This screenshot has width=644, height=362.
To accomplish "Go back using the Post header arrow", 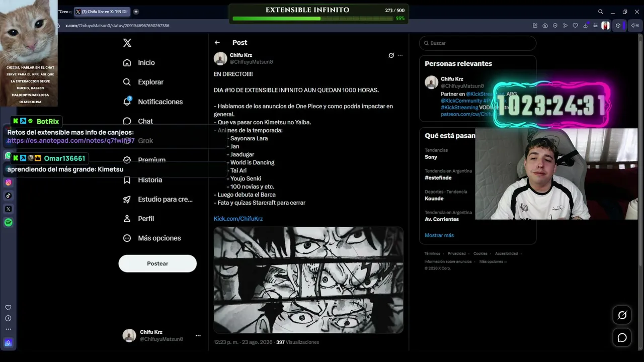I will (217, 43).
